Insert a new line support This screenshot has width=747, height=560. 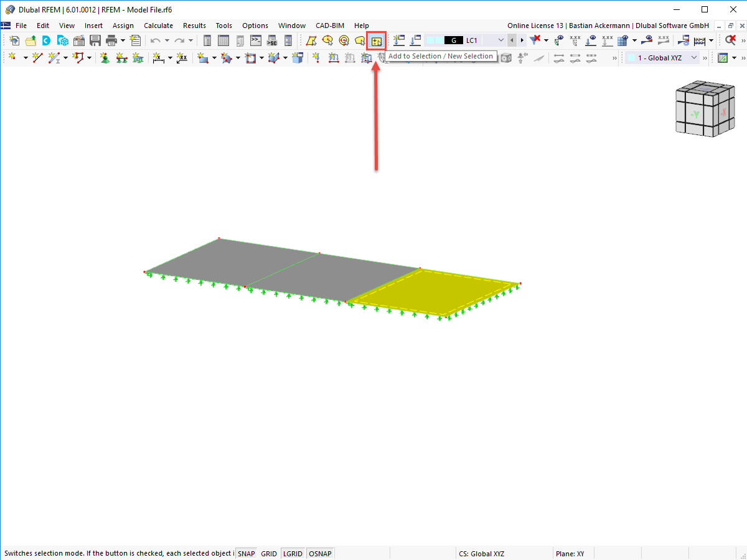click(121, 58)
